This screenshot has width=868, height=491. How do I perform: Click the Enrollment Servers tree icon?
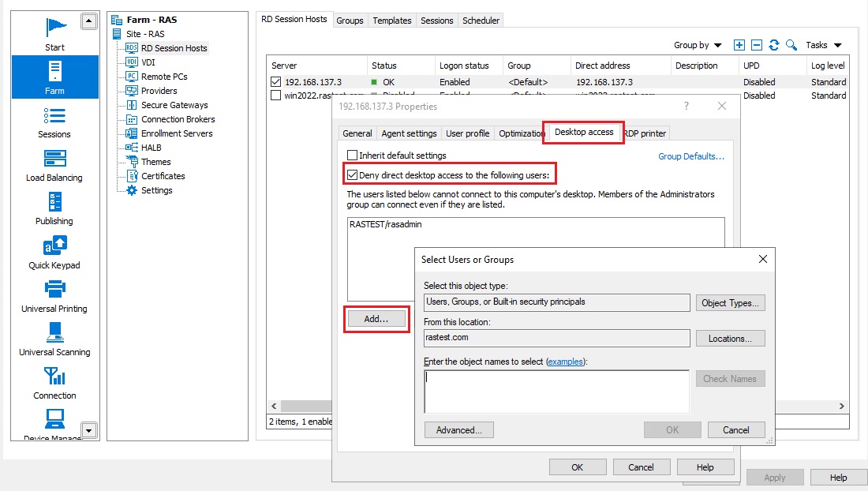132,133
